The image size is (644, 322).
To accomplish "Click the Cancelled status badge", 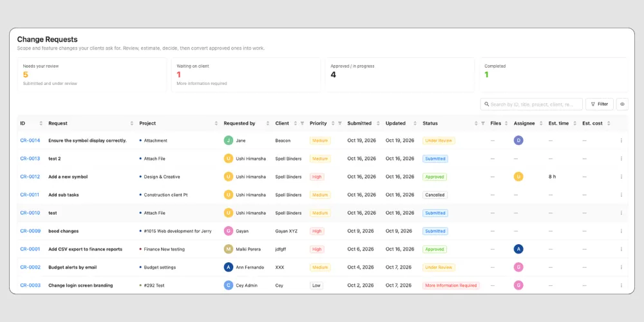I will pyautogui.click(x=435, y=194).
